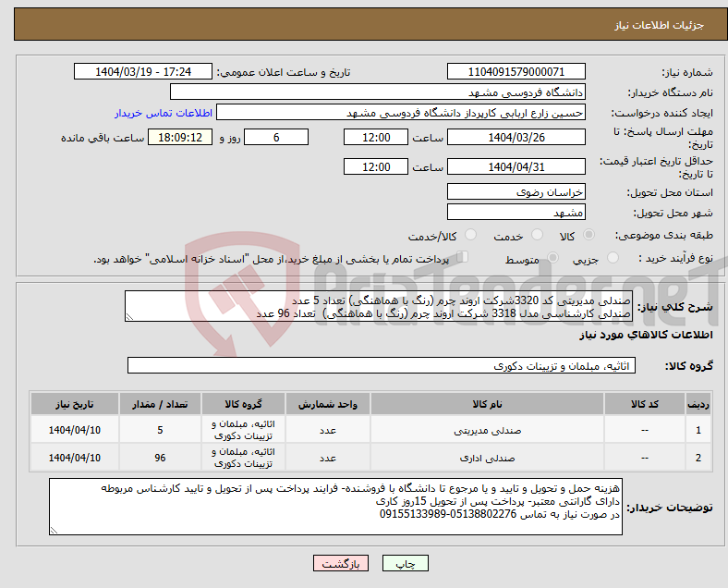Click row number 2 cell
The width and height of the screenshot is (728, 588).
click(698, 458)
